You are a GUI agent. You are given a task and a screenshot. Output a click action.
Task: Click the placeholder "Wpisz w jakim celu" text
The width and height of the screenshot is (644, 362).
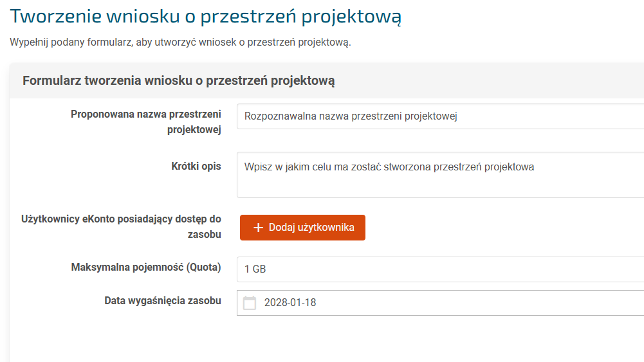[389, 167]
